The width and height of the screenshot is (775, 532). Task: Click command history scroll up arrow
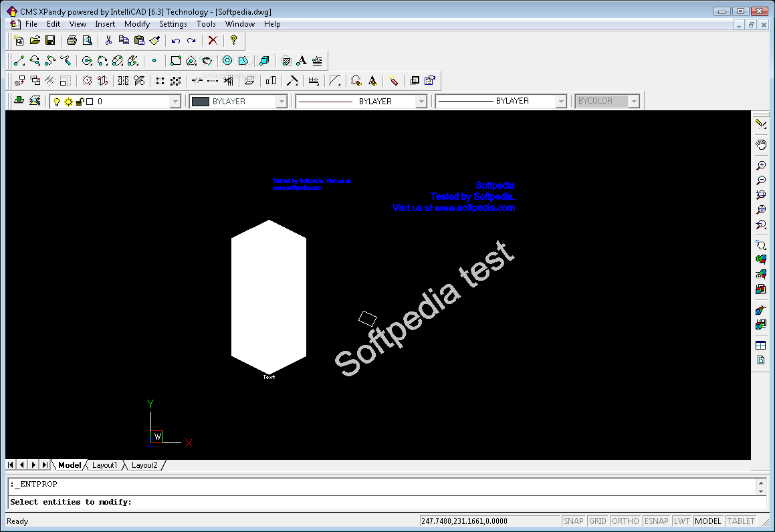point(761,483)
